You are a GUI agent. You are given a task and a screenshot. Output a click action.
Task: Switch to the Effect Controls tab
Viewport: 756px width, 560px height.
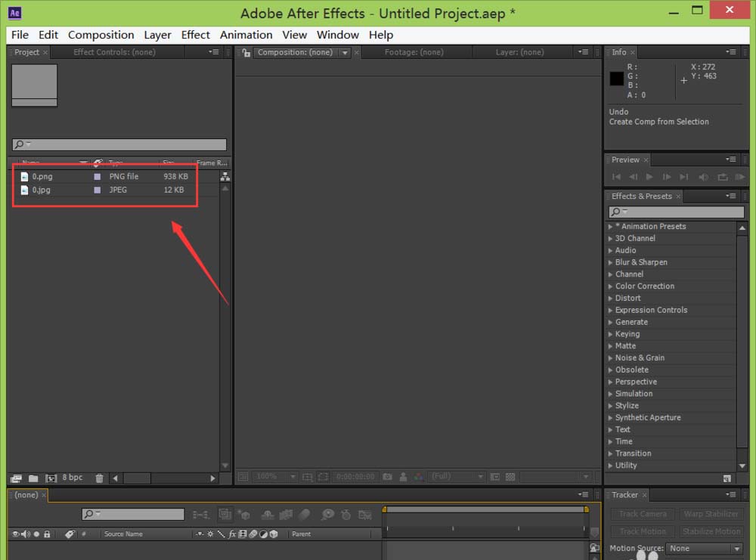pos(114,52)
